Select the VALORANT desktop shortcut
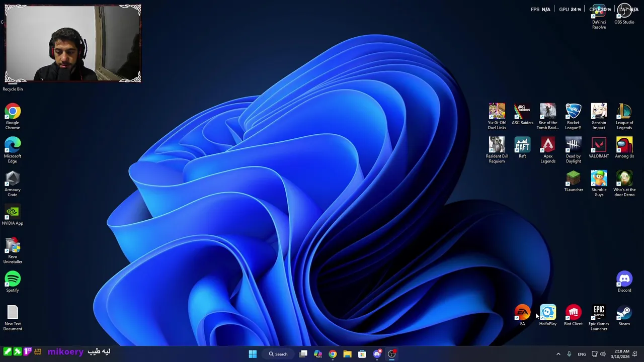The width and height of the screenshot is (644, 362). [599, 148]
